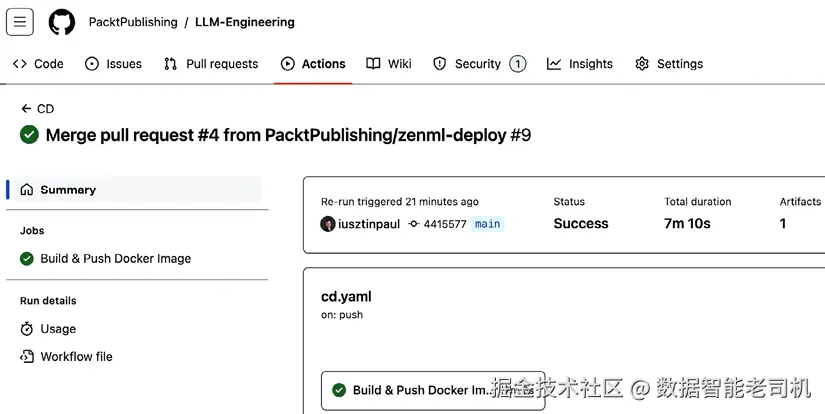Open Build & Push Docker Image job in sidebar
This screenshot has width=825, height=414.
click(x=115, y=258)
